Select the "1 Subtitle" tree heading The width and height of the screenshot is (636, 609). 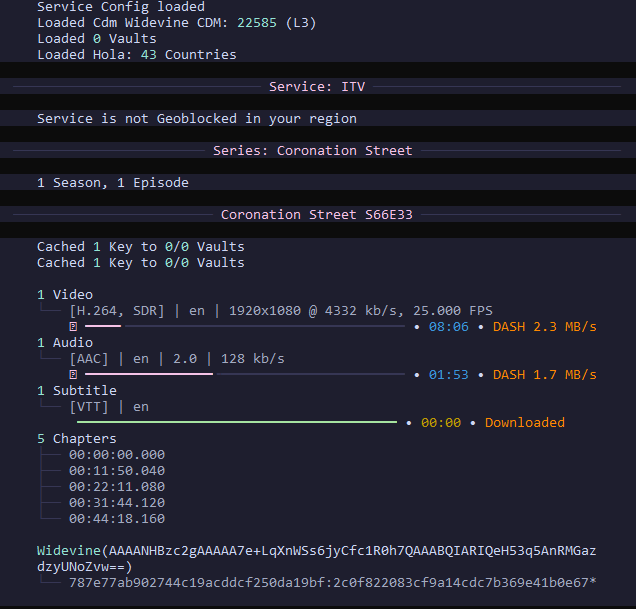[x=77, y=391]
